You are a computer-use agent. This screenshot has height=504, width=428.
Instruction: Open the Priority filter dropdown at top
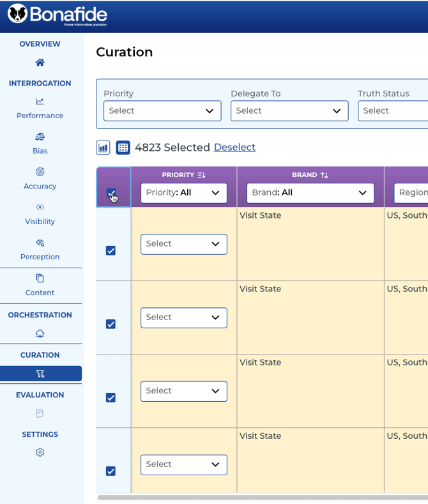162,111
